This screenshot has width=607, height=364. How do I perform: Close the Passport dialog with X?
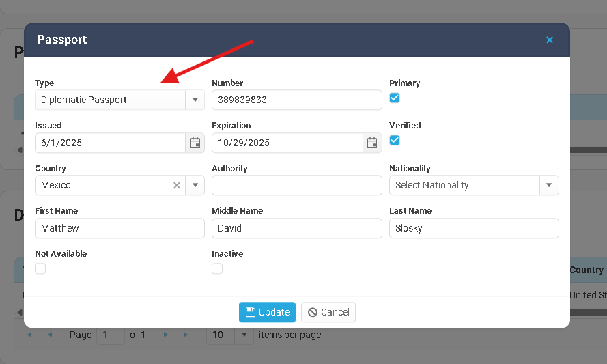pyautogui.click(x=550, y=40)
